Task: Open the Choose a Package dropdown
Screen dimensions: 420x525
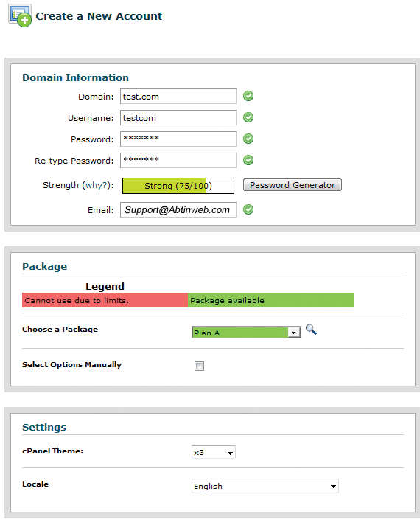Action: (x=246, y=333)
